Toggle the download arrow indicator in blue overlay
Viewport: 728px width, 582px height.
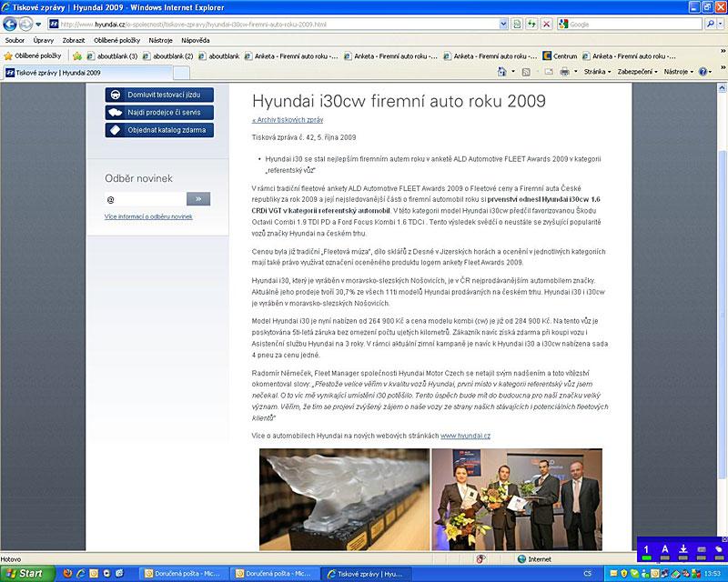point(683,552)
